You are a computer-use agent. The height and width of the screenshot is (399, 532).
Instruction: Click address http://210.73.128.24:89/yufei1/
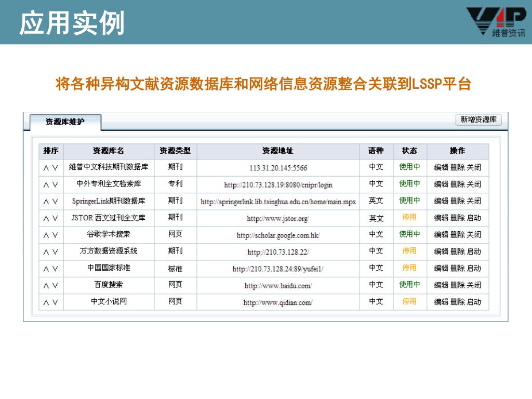click(x=278, y=269)
